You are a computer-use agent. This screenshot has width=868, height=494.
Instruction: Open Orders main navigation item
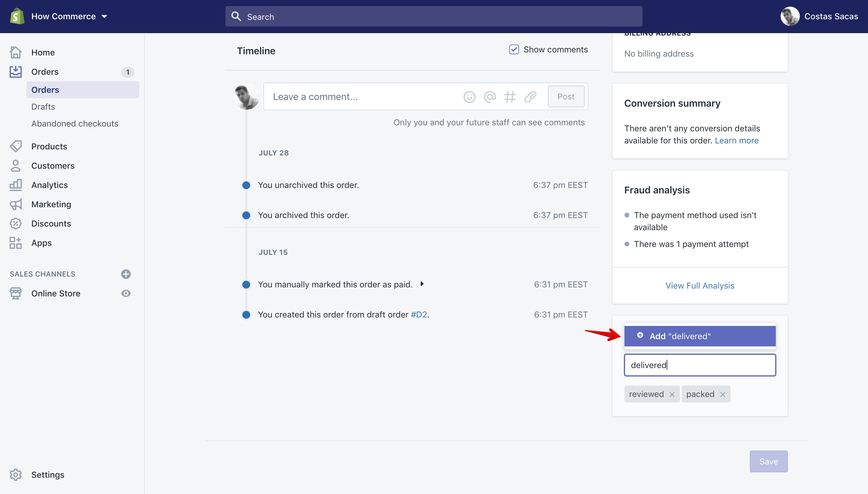[x=45, y=72]
